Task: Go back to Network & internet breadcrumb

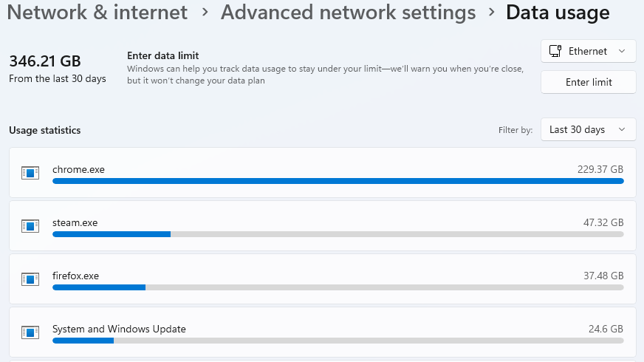Action: [x=97, y=13]
